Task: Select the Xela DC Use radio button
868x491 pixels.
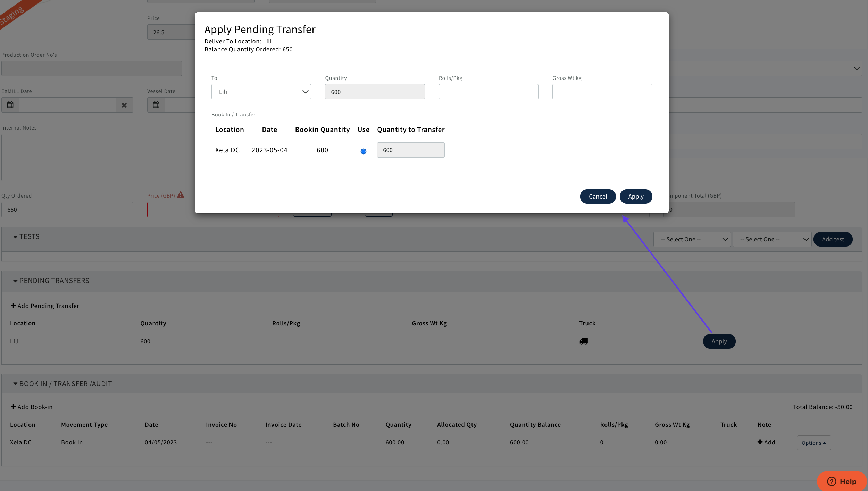Action: click(363, 151)
